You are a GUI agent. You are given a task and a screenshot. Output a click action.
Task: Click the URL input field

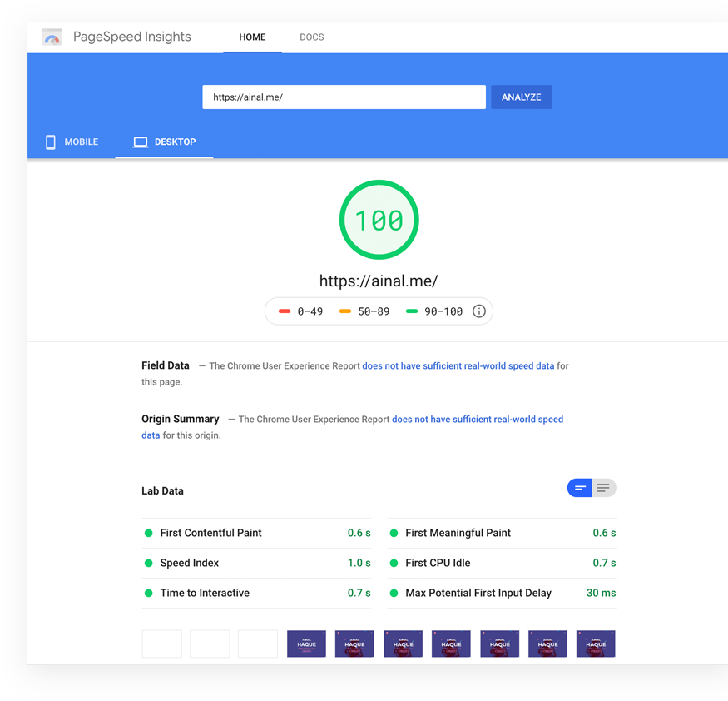tap(344, 97)
